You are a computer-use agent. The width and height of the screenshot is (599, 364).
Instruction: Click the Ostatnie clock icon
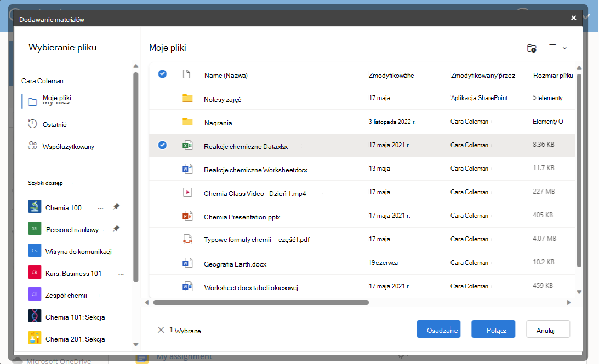click(32, 124)
